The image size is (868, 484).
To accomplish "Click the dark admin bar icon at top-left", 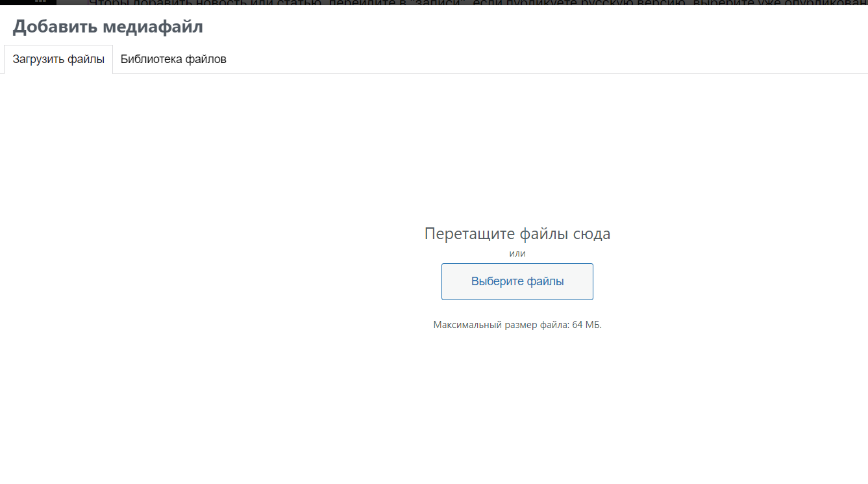I will (x=41, y=2).
